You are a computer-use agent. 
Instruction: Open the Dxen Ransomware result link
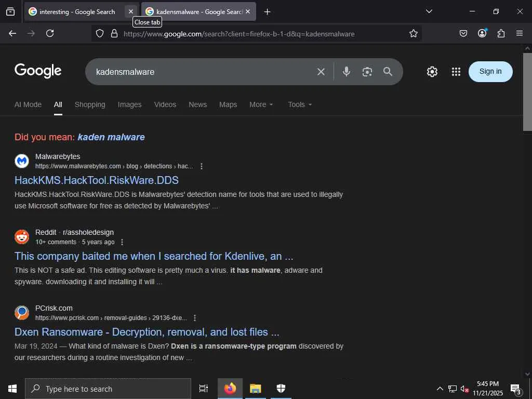pyautogui.click(x=147, y=332)
